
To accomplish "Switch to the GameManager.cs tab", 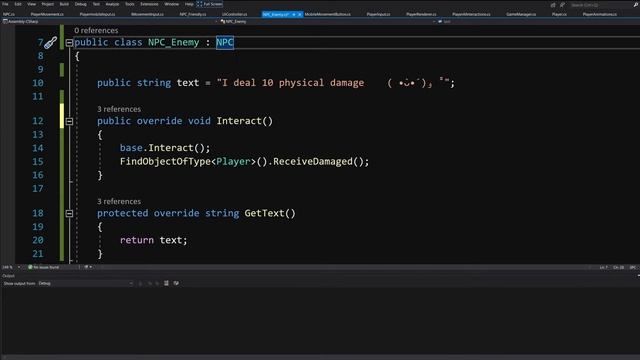I will pos(521,14).
